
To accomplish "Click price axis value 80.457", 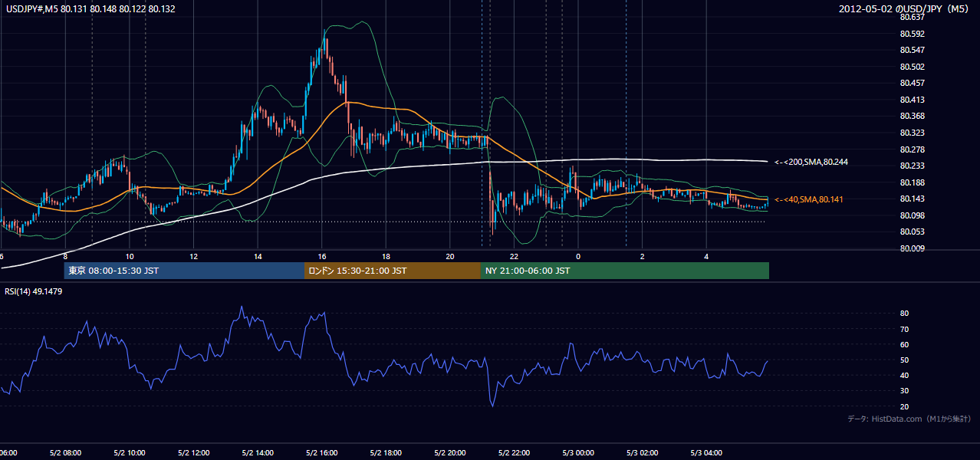I will pos(912,83).
